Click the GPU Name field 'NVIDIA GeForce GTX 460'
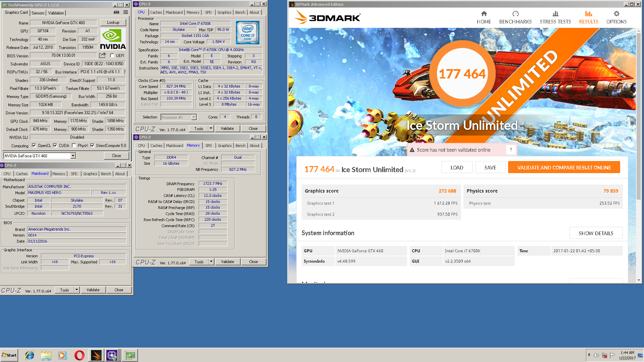This screenshot has width=644, height=362. click(63, 23)
